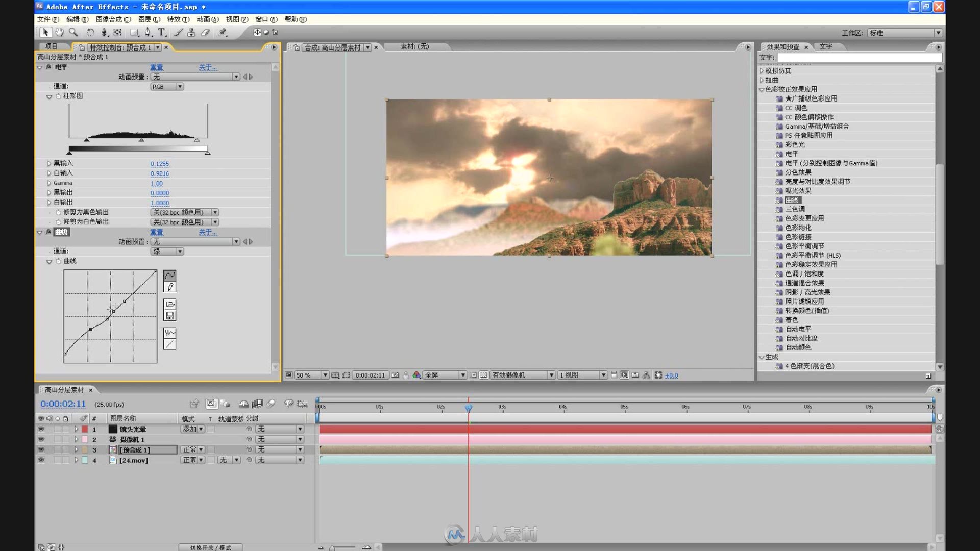
Task: Open the RGB channel dropdown in 电平
Action: pos(167,87)
